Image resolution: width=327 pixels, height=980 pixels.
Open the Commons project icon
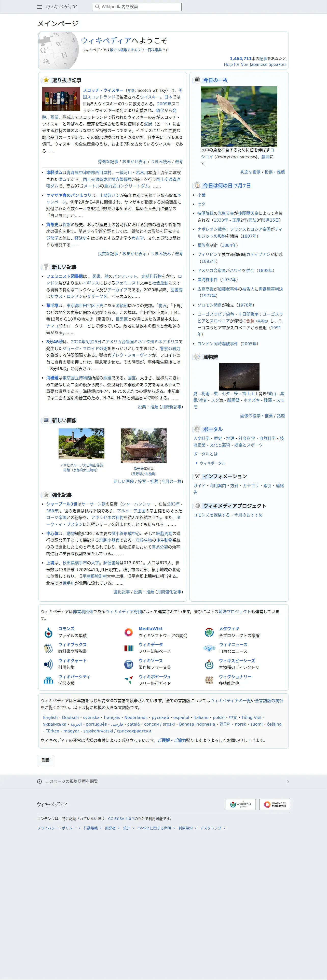click(48, 632)
